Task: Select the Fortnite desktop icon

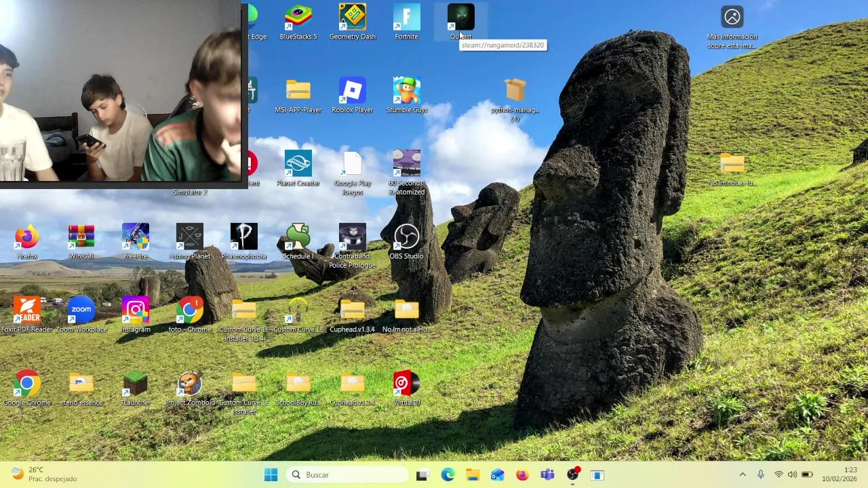Action: pos(407,22)
